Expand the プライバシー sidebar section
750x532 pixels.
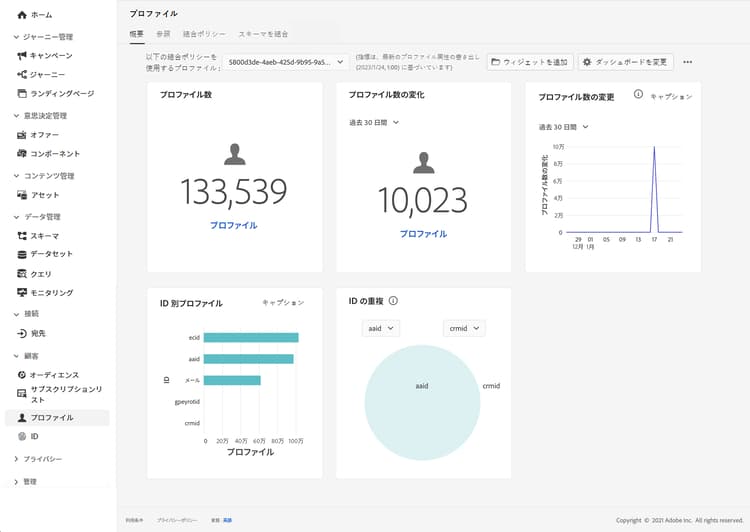pos(16,459)
